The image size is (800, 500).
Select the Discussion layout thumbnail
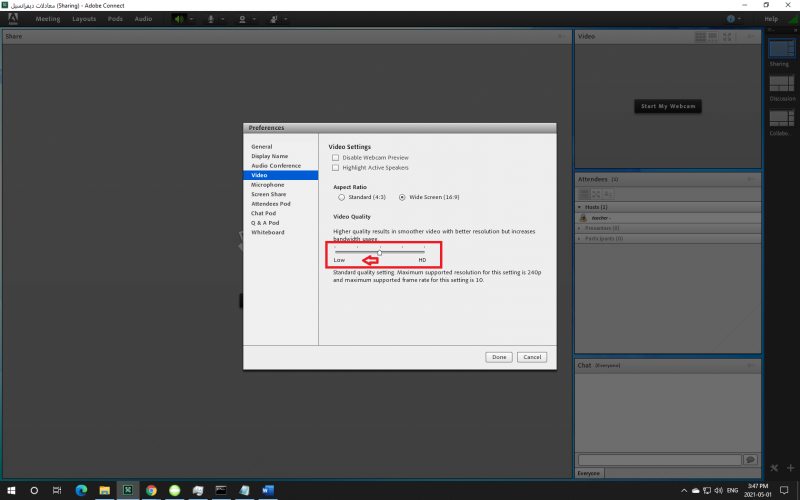point(779,84)
